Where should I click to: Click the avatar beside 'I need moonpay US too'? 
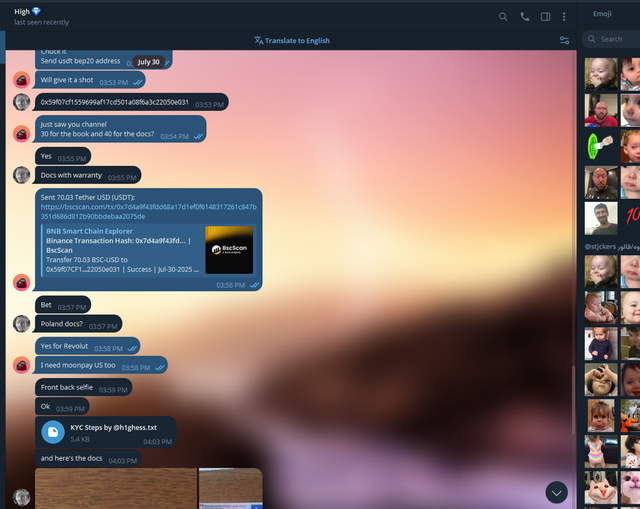click(22, 365)
